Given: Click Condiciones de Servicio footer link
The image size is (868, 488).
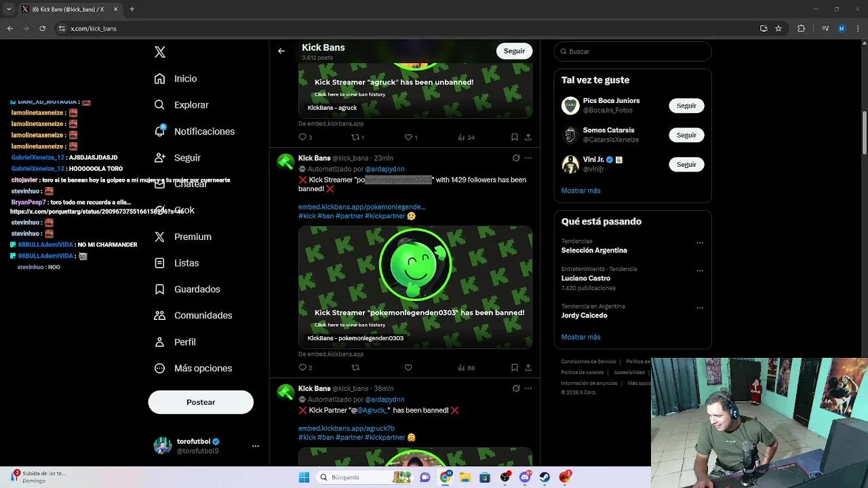Looking at the screenshot, I should point(589,362).
